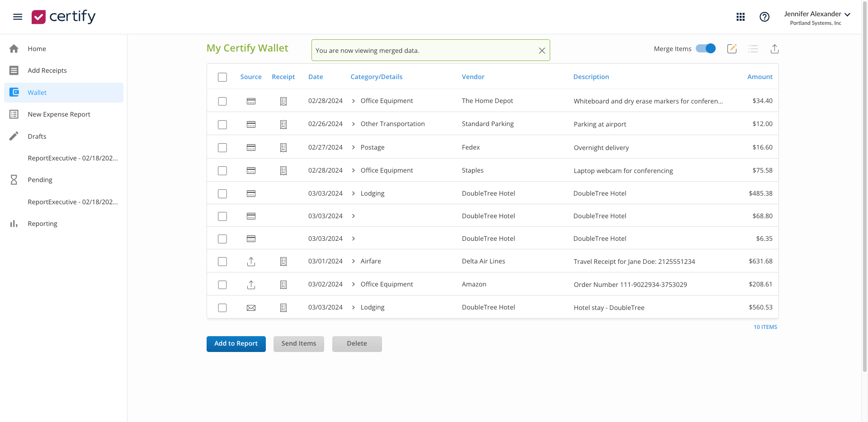Image resolution: width=868 pixels, height=422 pixels.
Task: Click the export/upload icon top right
Action: [x=774, y=49]
